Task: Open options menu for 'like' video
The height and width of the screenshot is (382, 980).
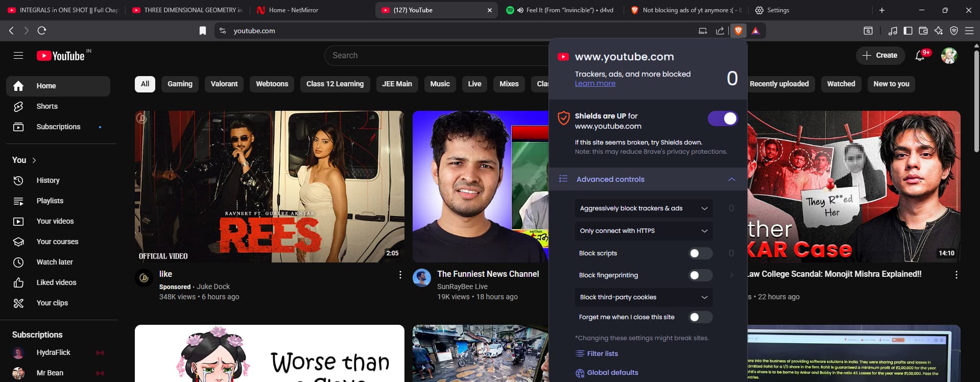Action: (400, 275)
